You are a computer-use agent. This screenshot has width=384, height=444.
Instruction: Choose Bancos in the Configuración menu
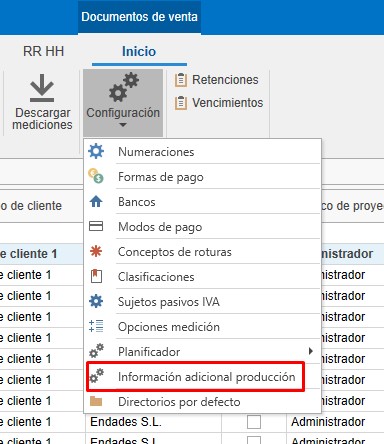(x=202, y=202)
